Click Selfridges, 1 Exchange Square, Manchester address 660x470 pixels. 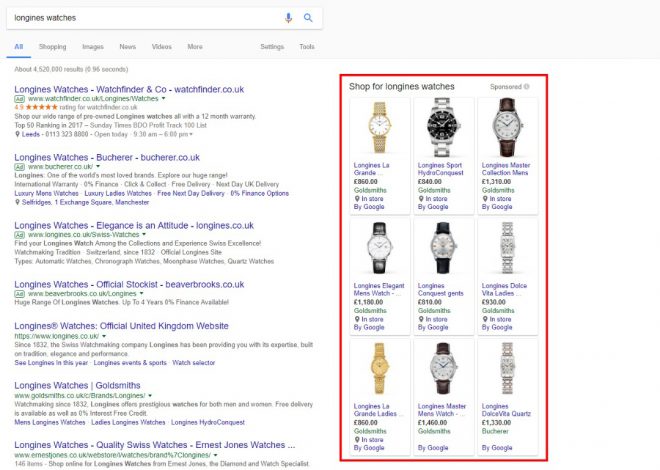click(x=85, y=202)
